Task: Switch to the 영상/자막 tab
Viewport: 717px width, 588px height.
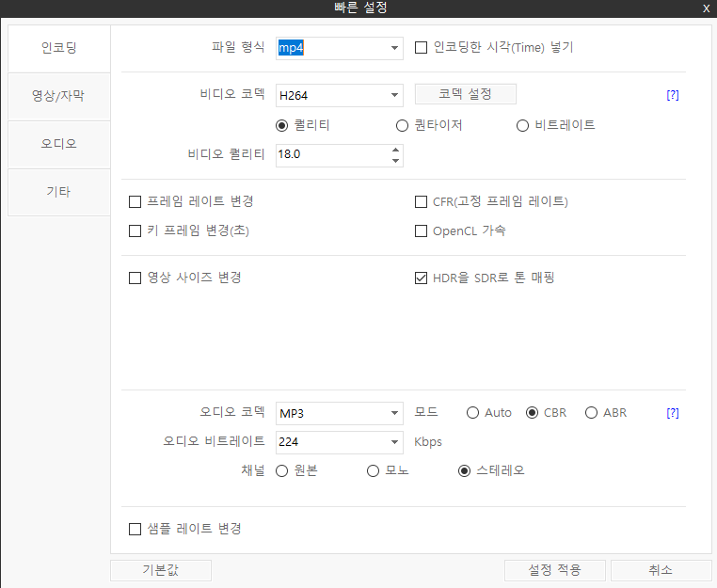Action: pos(59,96)
